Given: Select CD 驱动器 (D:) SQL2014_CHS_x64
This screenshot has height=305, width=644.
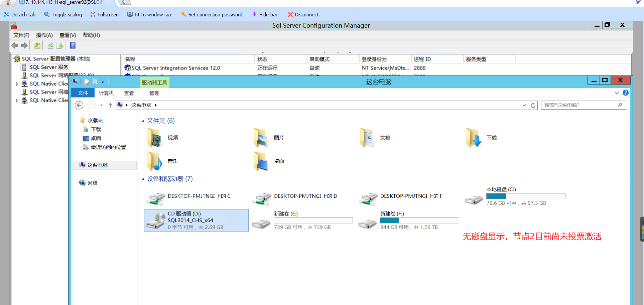Looking at the screenshot, I should pyautogui.click(x=197, y=220).
